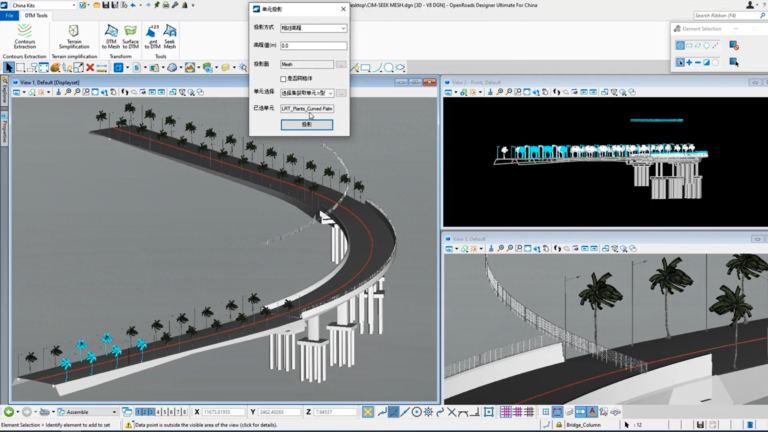Open the Explorer side panel tab
The height and width of the screenshot is (432, 768).
coord(4,91)
